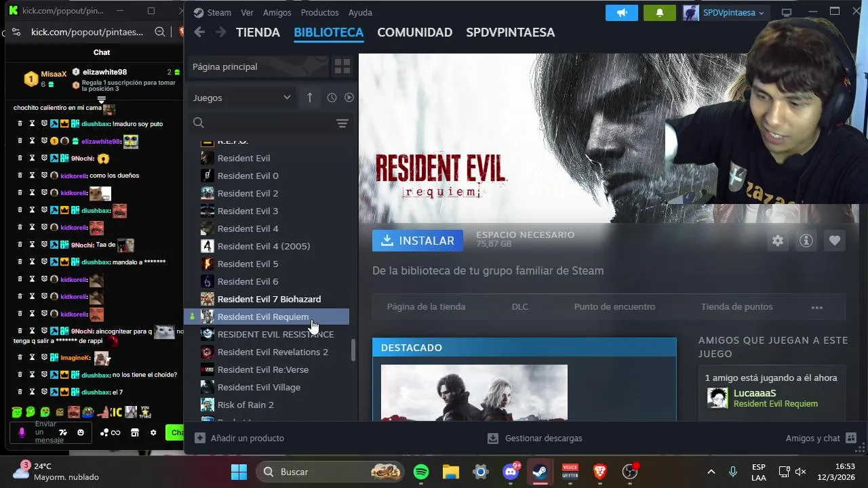Open the SPDVPINTAESA profile tab
Image resolution: width=868 pixels, height=488 pixels.
coord(510,32)
